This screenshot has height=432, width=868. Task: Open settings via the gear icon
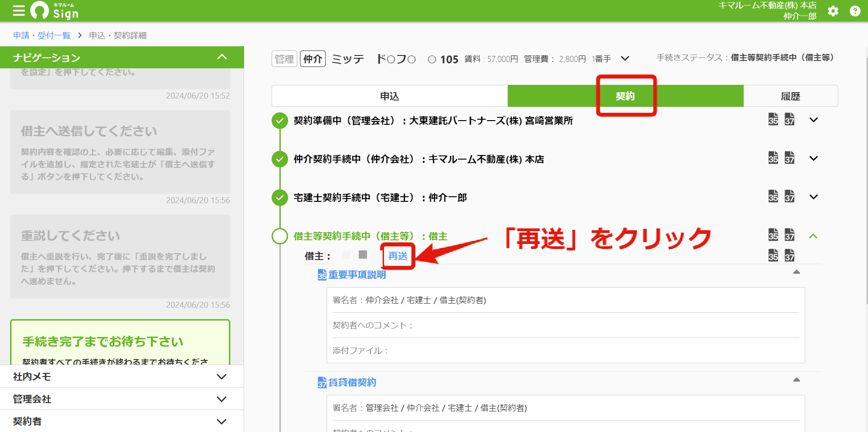point(833,11)
